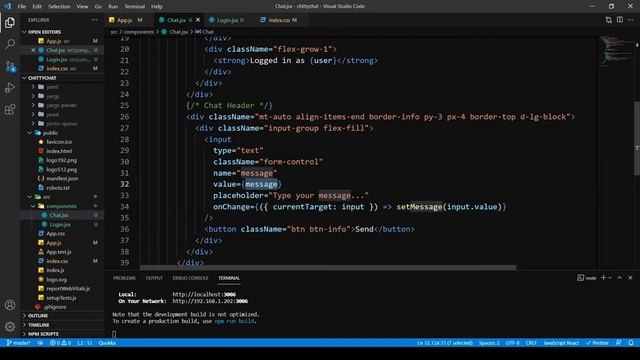
Task: Click the Open Changes icon in editor toolbar
Action: coord(609,20)
